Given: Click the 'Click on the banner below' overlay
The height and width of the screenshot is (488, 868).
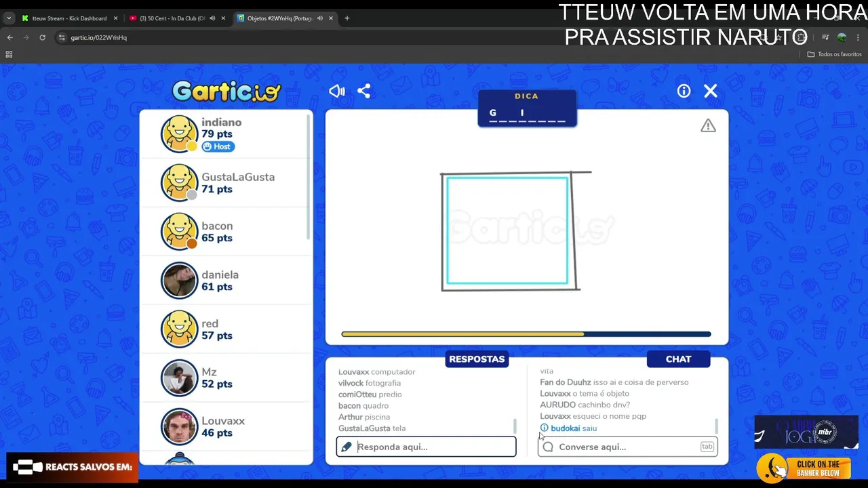Looking at the screenshot, I should coord(804,468).
